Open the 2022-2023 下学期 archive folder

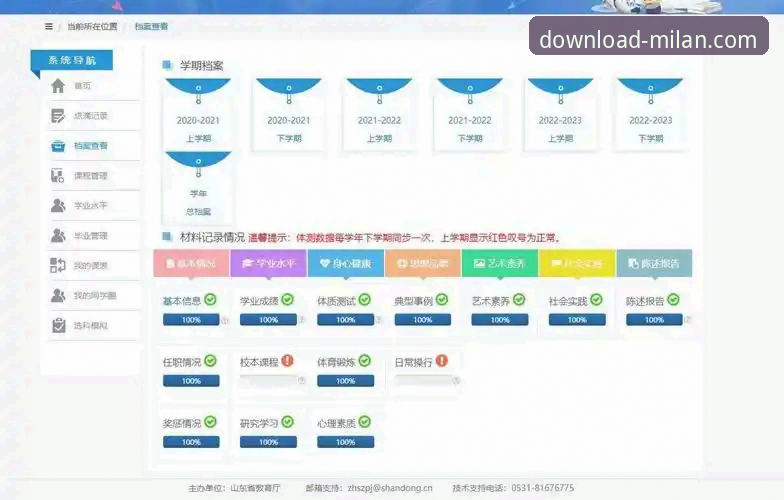tap(651, 114)
